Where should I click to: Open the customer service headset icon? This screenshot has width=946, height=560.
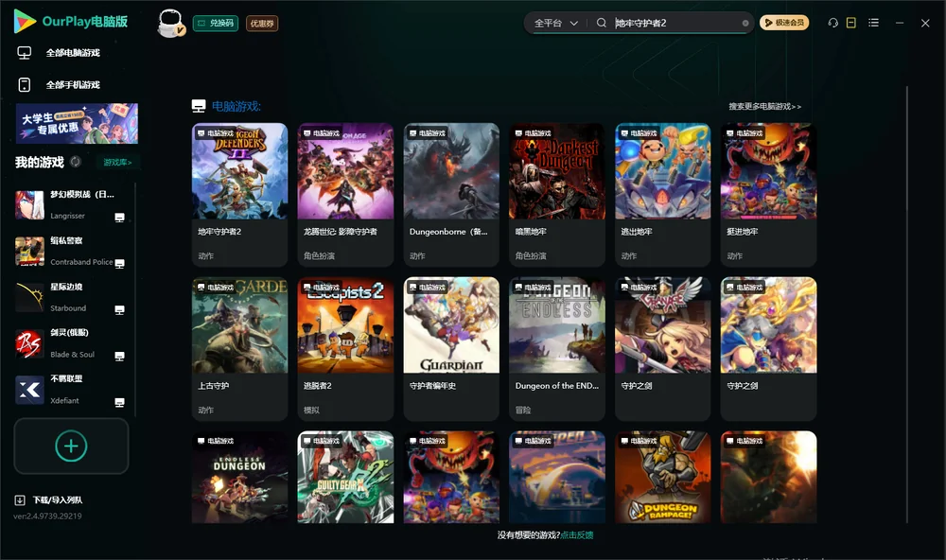point(832,23)
